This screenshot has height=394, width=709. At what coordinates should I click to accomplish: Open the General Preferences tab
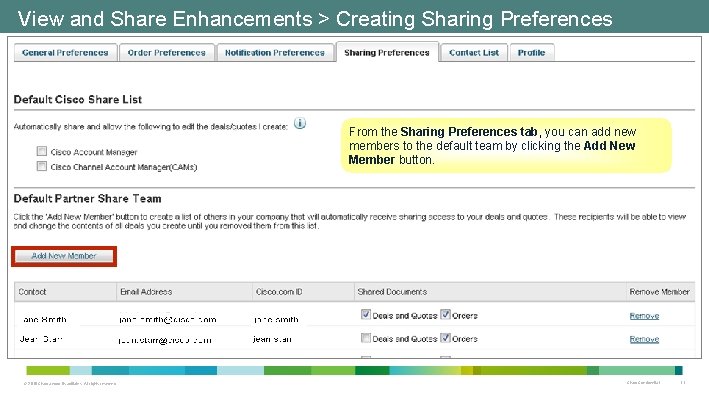coord(66,52)
